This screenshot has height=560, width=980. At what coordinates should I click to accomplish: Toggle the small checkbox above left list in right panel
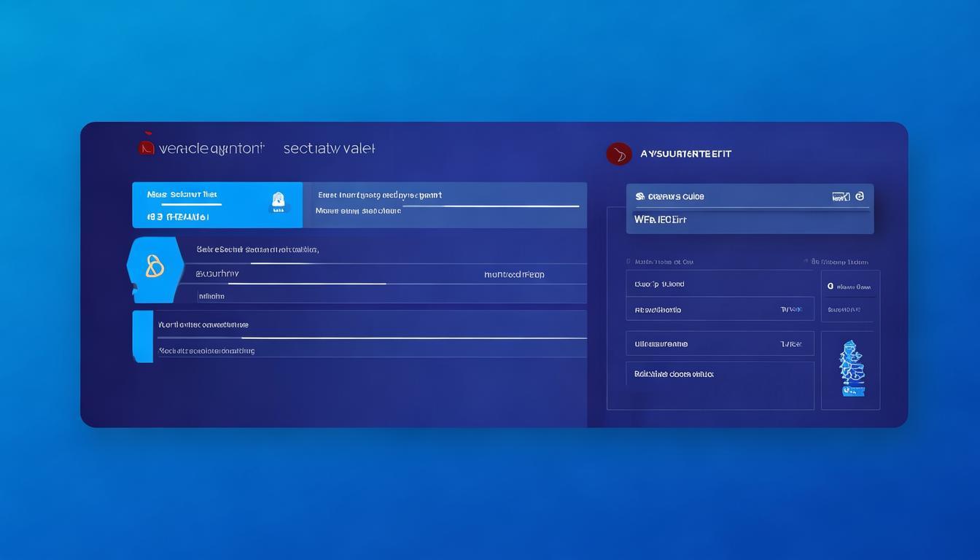[629, 262]
